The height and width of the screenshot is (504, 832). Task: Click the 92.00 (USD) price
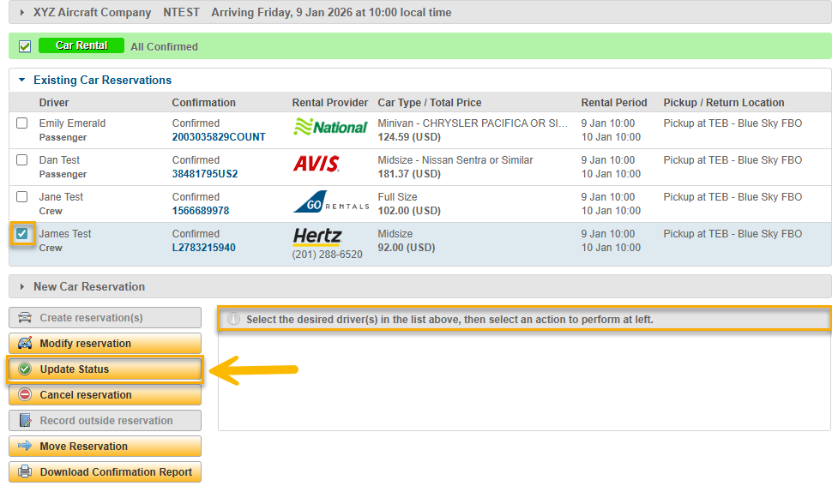(x=407, y=248)
